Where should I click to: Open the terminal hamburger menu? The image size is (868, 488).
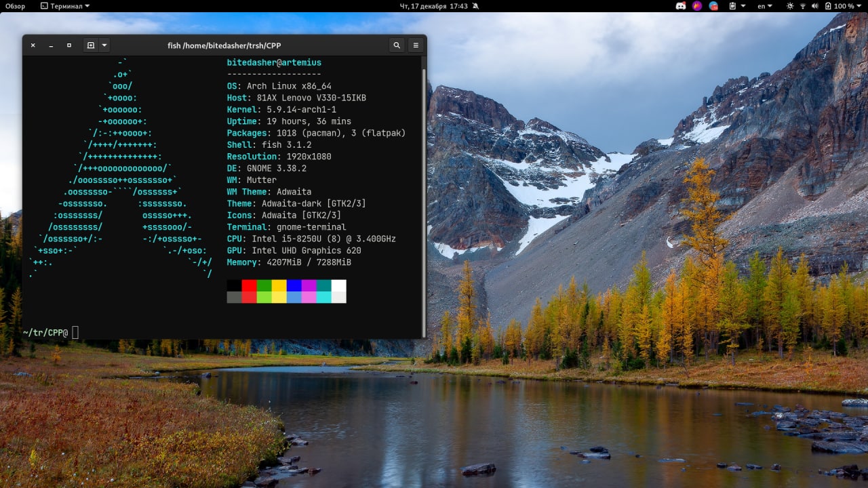(416, 45)
